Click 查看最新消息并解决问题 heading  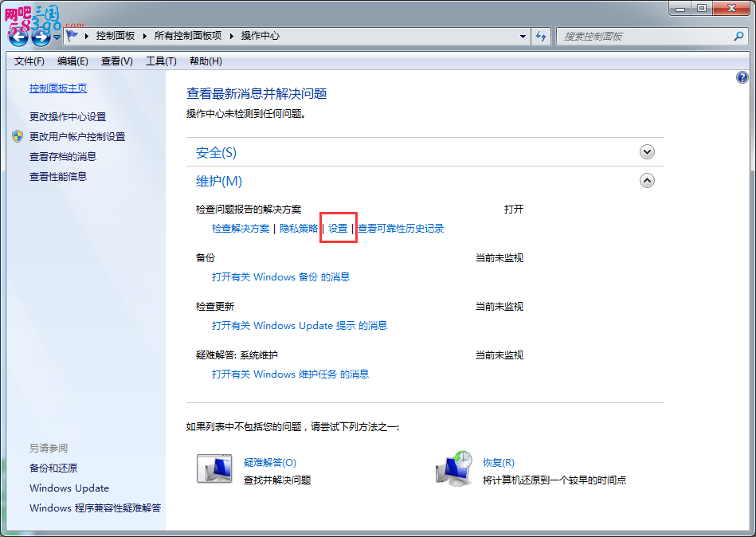257,94
